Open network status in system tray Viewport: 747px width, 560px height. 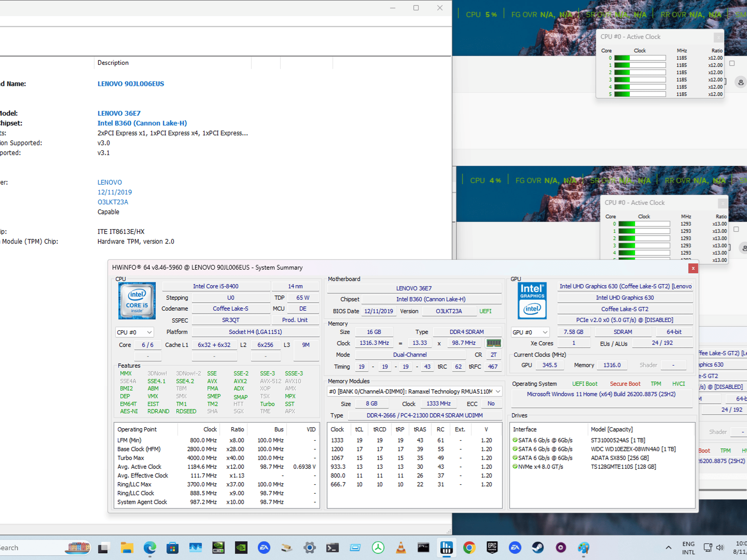pyautogui.click(x=708, y=548)
